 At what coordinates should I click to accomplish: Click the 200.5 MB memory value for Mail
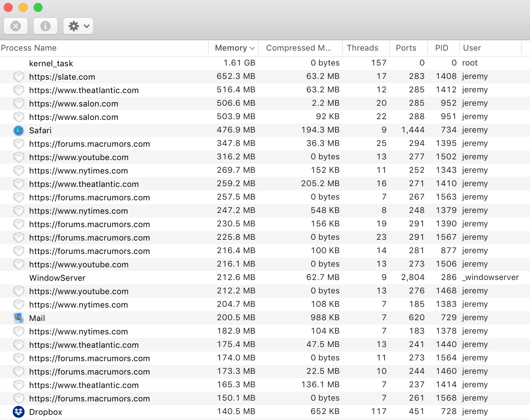point(236,317)
